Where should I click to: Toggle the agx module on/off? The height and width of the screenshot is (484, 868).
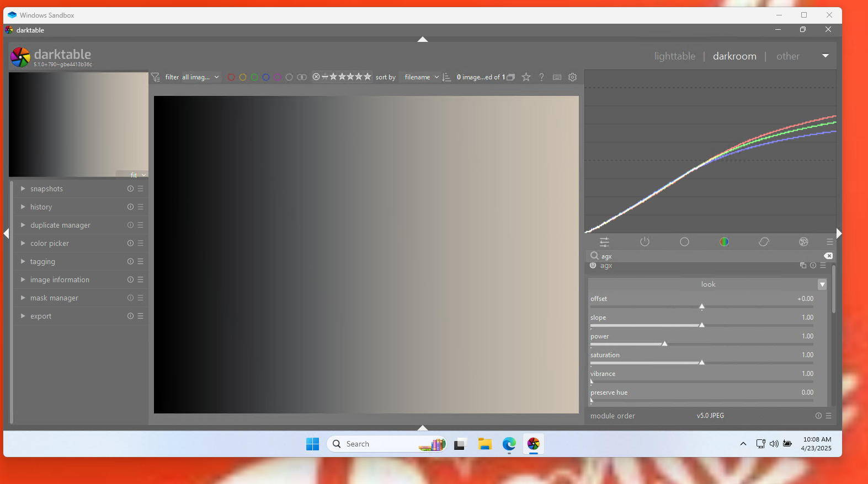[x=593, y=266]
